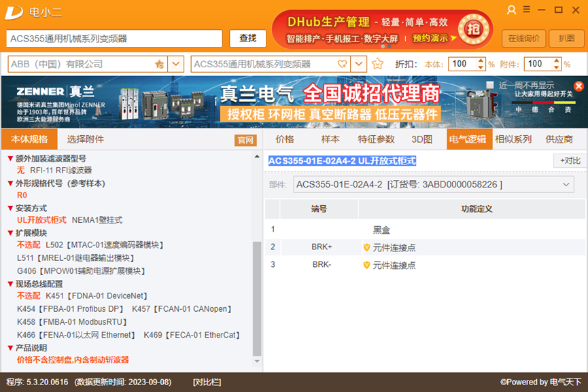This screenshot has height=392, width=588.
Task: Increase 附件 discount value
Action: pos(557,60)
